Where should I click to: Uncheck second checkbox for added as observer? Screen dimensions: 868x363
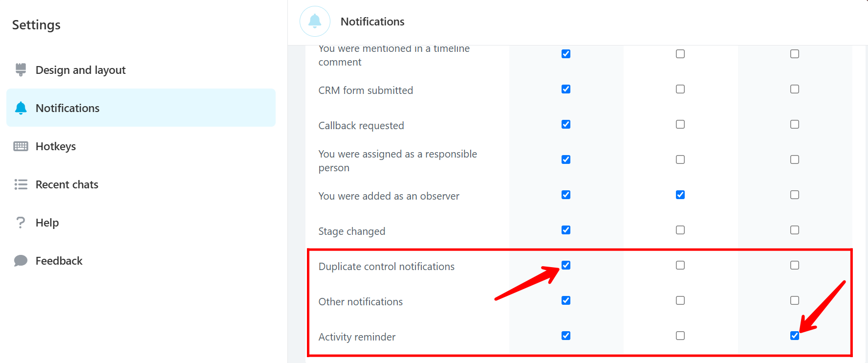[680, 195]
